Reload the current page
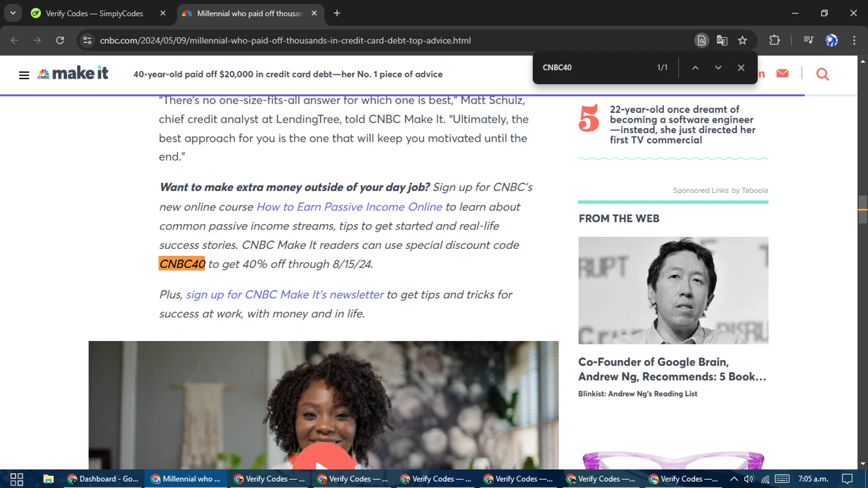868x488 pixels. pyautogui.click(x=60, y=41)
